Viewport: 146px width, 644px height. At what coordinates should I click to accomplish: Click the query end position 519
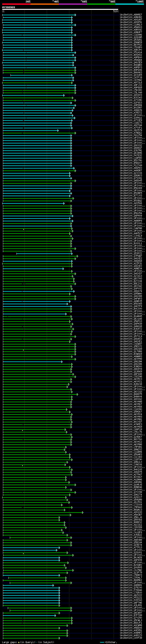[x=115, y=11]
